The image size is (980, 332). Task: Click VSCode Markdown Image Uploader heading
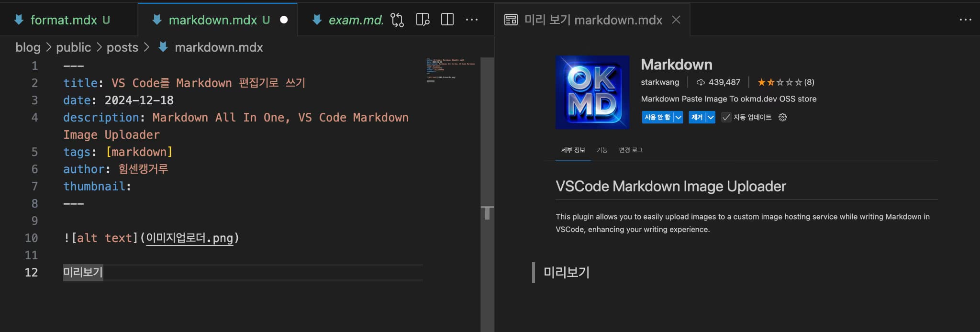[670, 186]
